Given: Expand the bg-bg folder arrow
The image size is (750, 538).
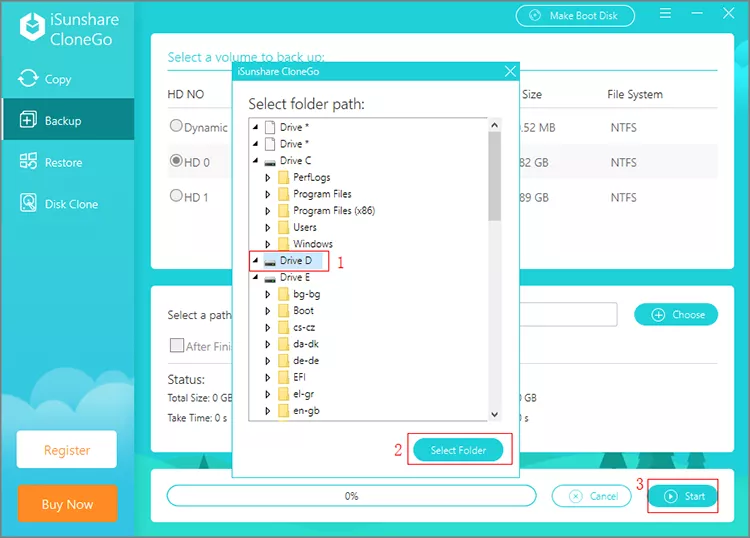Looking at the screenshot, I should tap(268, 295).
